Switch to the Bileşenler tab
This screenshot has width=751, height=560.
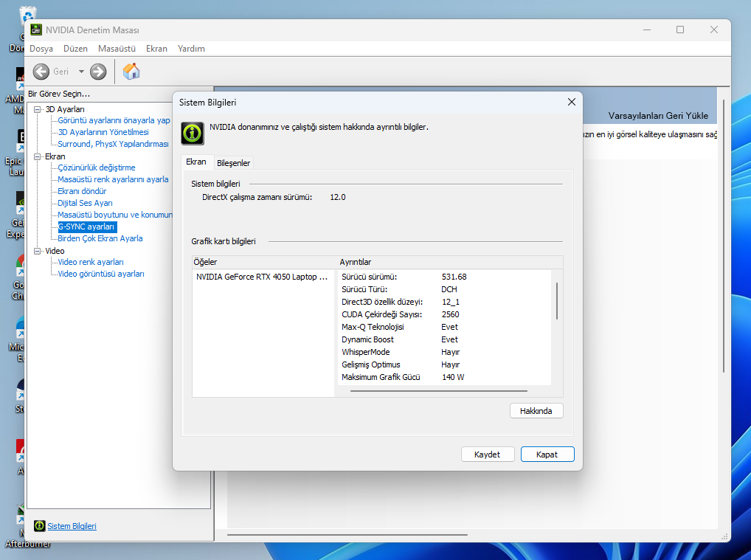click(x=233, y=163)
